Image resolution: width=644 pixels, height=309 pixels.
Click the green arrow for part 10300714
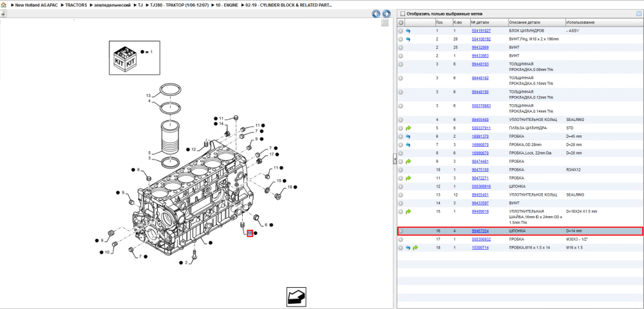415,248
